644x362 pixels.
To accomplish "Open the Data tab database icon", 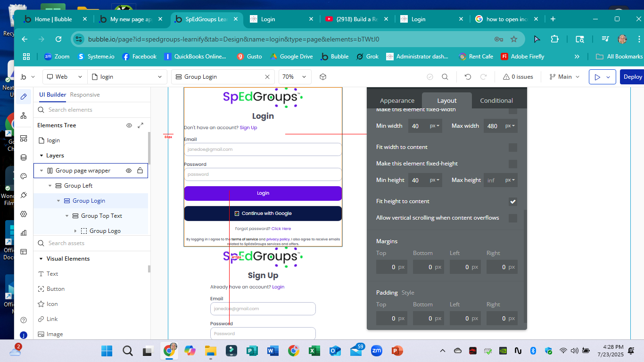I will click(x=24, y=157).
